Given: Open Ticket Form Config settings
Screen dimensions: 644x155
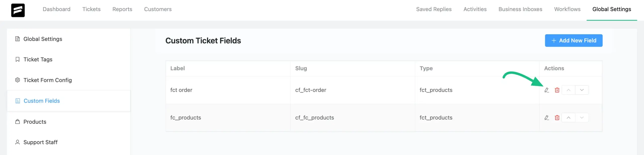Looking at the screenshot, I should point(47,80).
